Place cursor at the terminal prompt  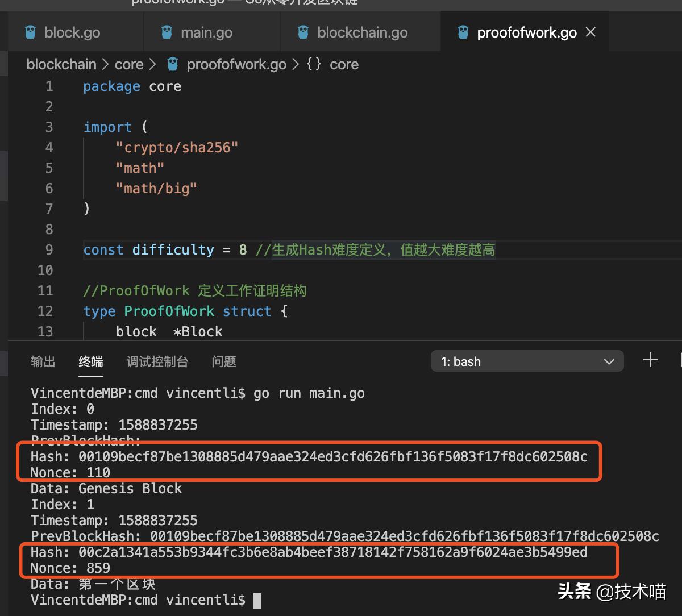coord(257,600)
